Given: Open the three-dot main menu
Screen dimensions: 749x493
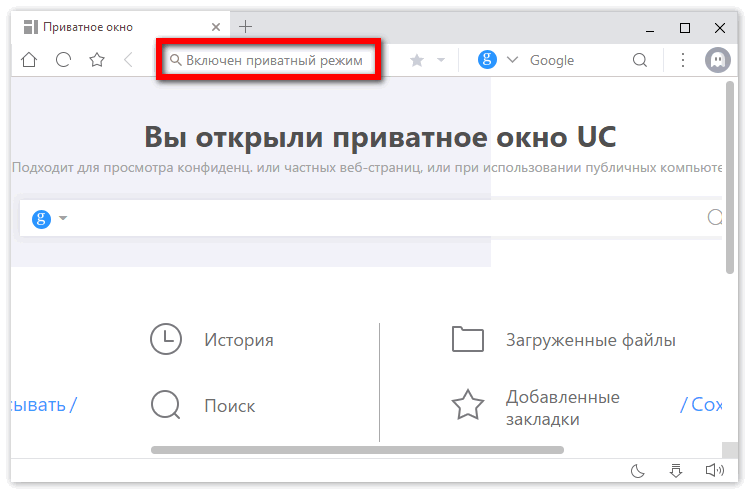Looking at the screenshot, I should tap(683, 60).
